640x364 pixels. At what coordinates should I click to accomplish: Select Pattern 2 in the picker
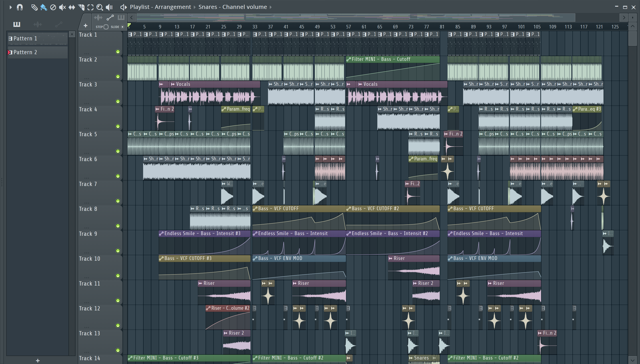[38, 52]
